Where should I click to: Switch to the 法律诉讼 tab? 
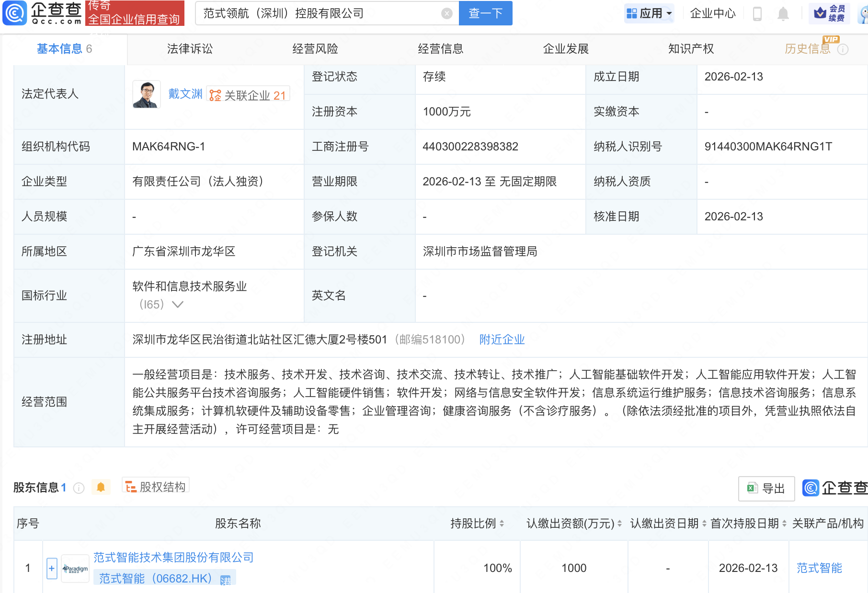190,48
